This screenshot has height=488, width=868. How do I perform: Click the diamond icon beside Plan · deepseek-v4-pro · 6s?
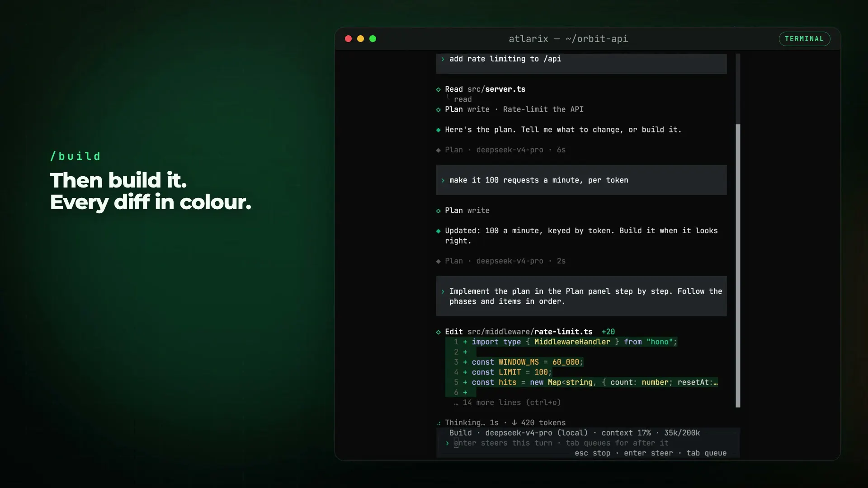pos(438,150)
